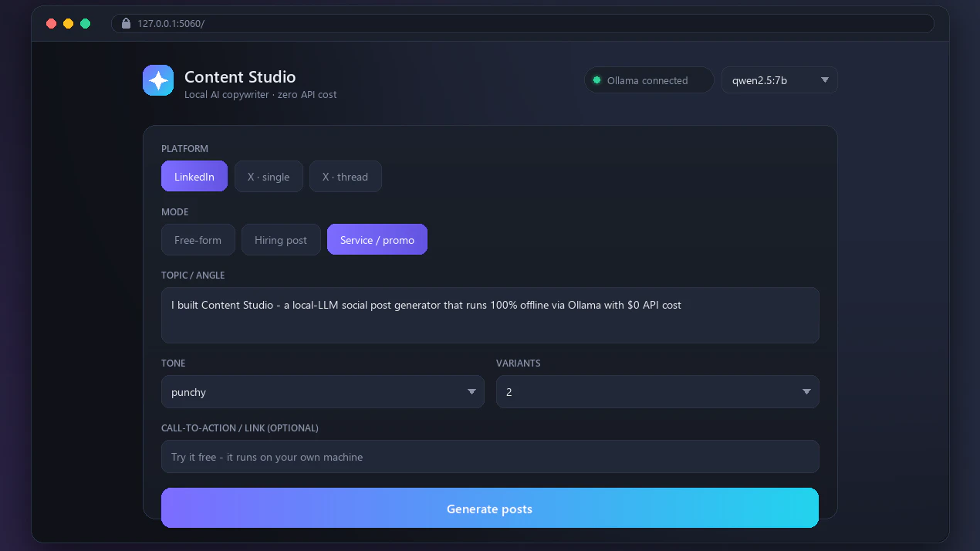Click the TOPIC / ANGLE label
Screen dimensions: 980x551
pyautogui.click(x=193, y=275)
